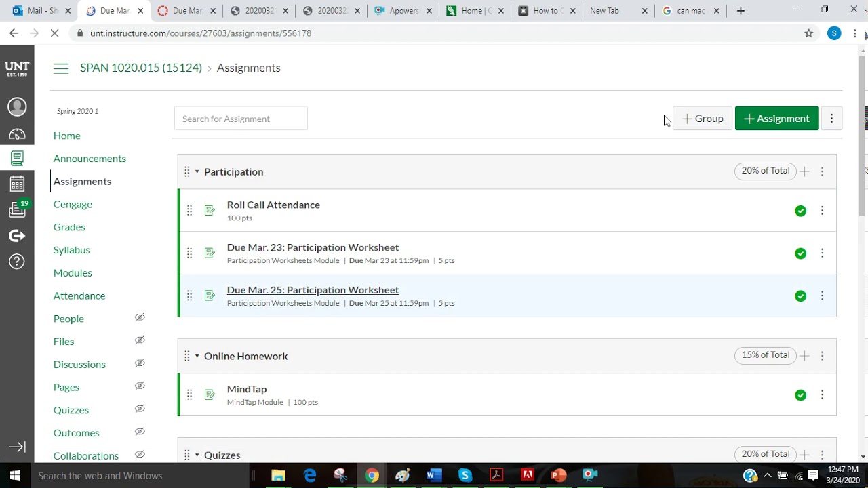Open Cengage in course navigation

click(x=73, y=204)
